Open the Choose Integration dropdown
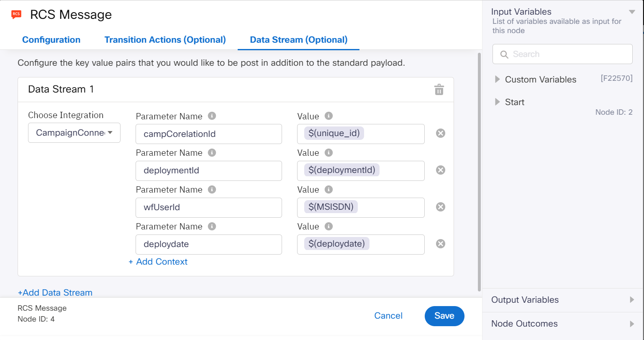Image resolution: width=644 pixels, height=340 pixels. (74, 132)
